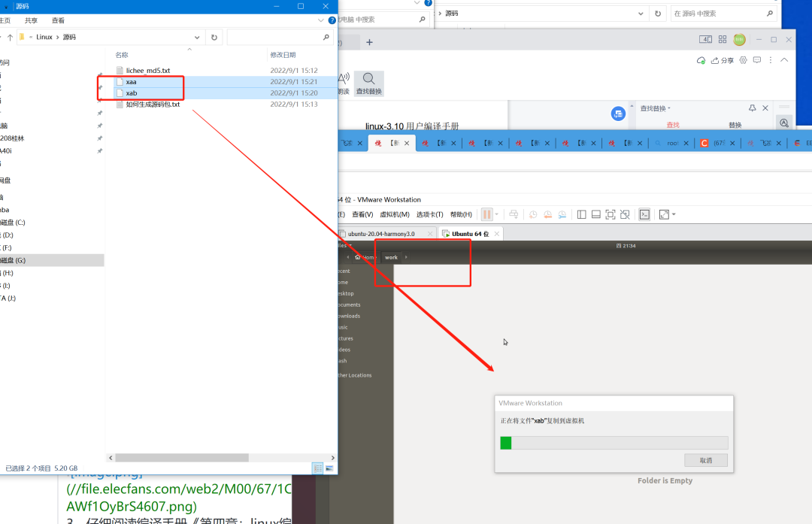812x524 pixels.
Task: Open the app grid icon beside avatar
Action: pos(723,39)
